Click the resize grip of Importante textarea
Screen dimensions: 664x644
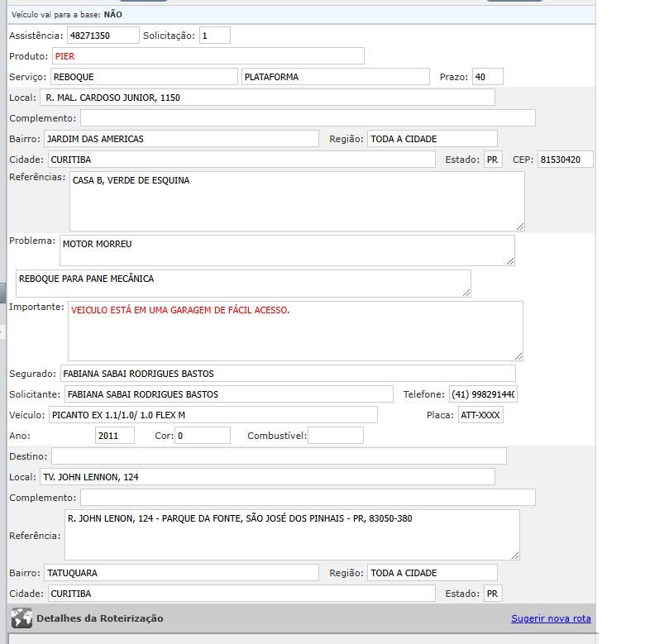[518, 356]
